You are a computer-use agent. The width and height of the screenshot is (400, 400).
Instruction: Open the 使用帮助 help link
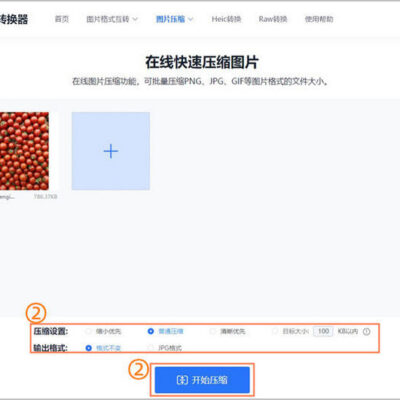(x=319, y=19)
